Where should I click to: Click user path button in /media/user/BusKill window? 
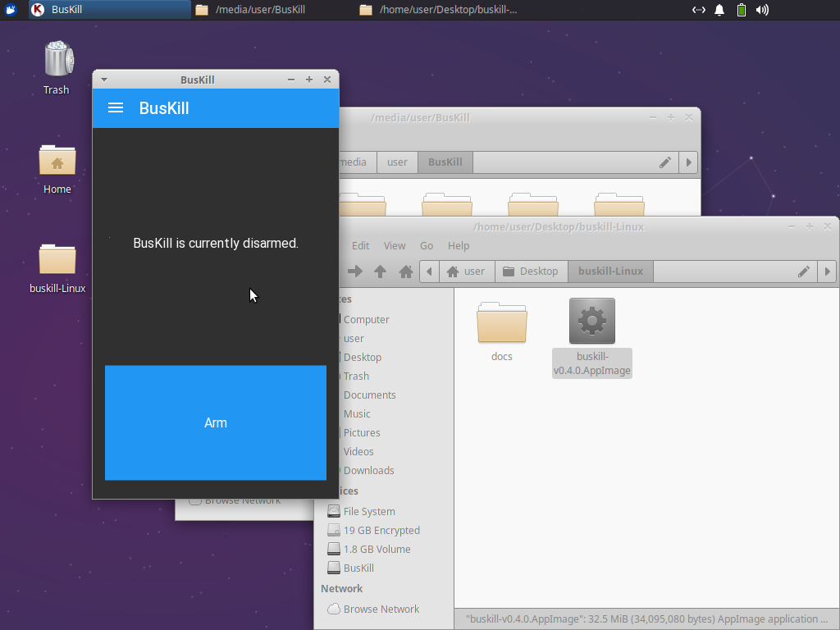pyautogui.click(x=397, y=162)
